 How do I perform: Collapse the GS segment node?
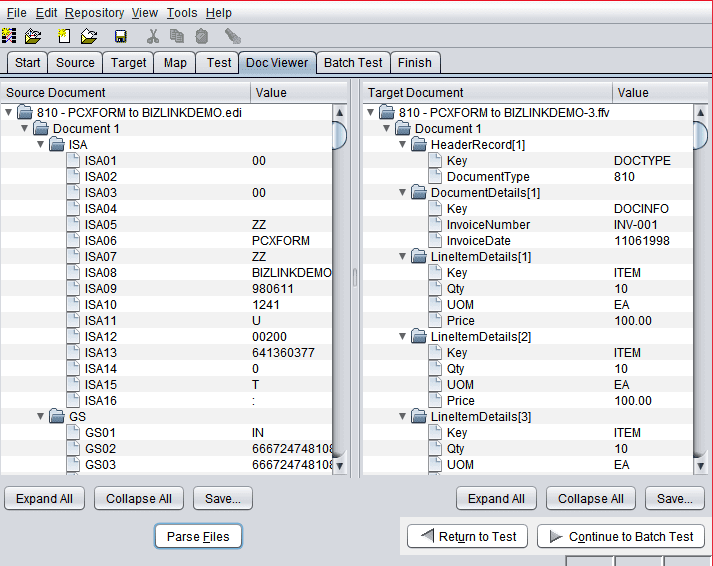tap(40, 417)
